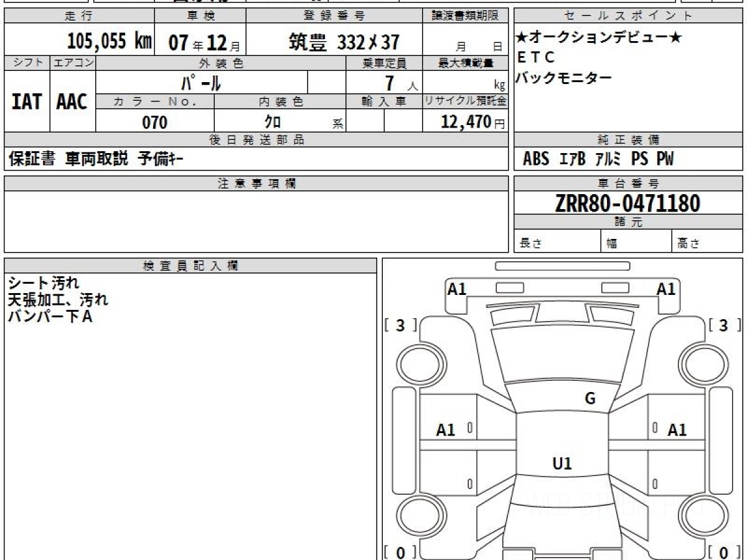Click the G mark on the windshield
Screen dimensions: 747x560
click(x=590, y=399)
